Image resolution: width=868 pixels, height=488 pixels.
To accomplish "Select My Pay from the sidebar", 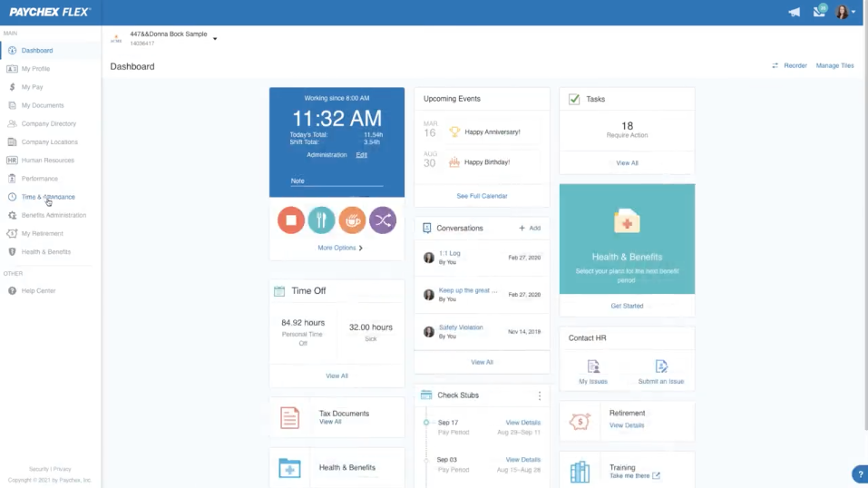I will pos(32,87).
